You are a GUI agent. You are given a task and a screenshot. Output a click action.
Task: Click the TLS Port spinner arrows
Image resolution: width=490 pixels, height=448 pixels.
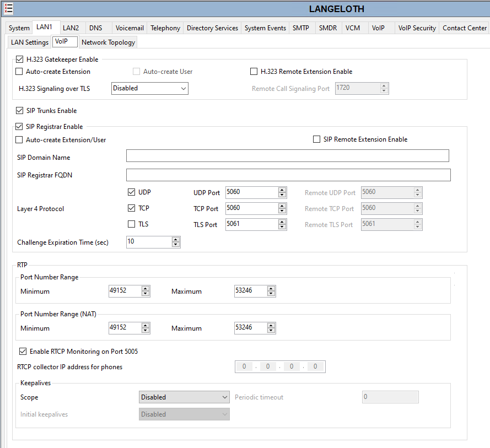click(x=282, y=224)
